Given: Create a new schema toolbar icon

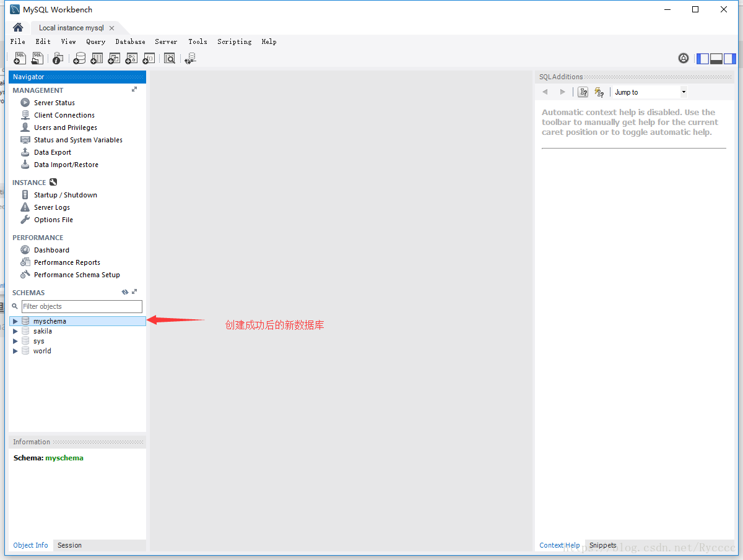Looking at the screenshot, I should 79,58.
